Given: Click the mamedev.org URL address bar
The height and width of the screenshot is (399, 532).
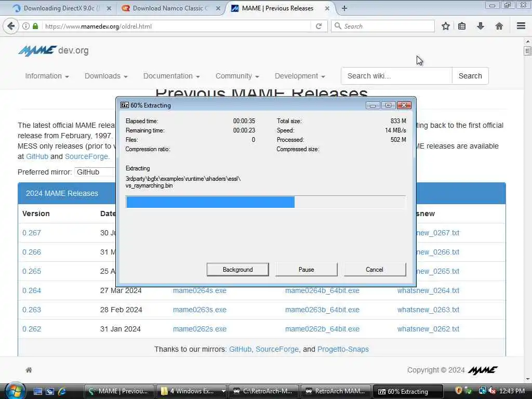Looking at the screenshot, I should click(177, 26).
